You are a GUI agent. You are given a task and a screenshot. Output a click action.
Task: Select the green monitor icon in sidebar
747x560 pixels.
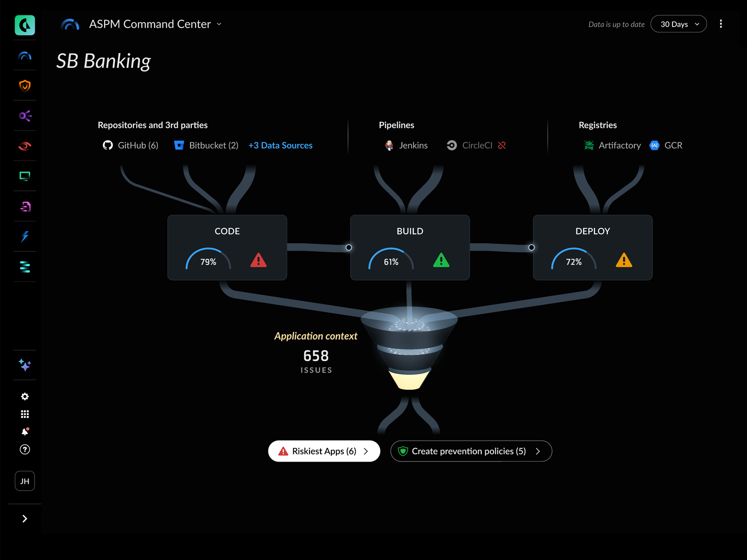point(25,176)
